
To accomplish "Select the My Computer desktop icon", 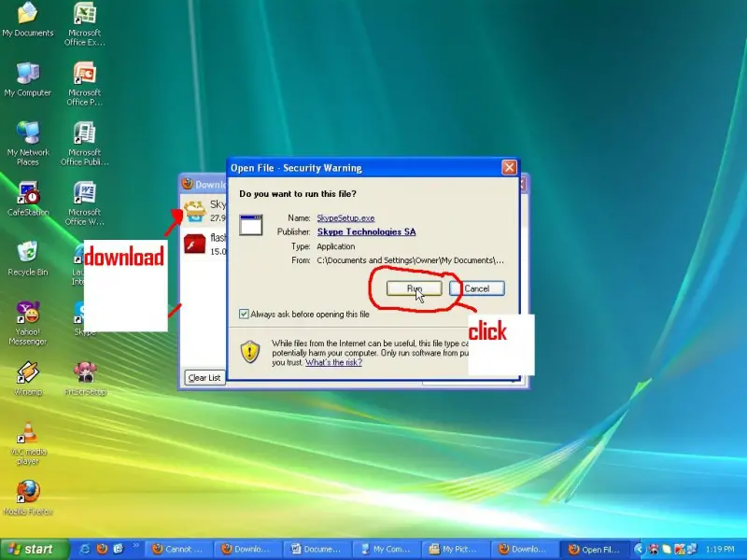I will 28,79.
